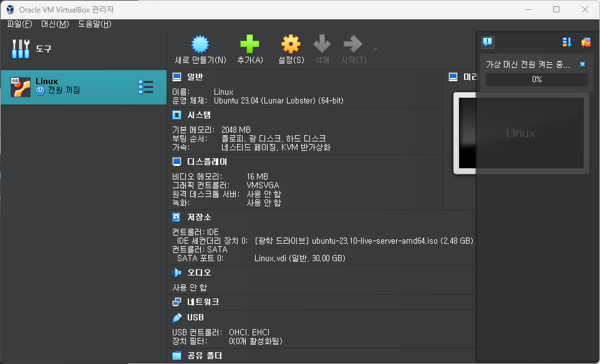The width and height of the screenshot is (600, 364).
Task: Click the New (새로 만들기) toolbar icon
Action: tap(200, 44)
